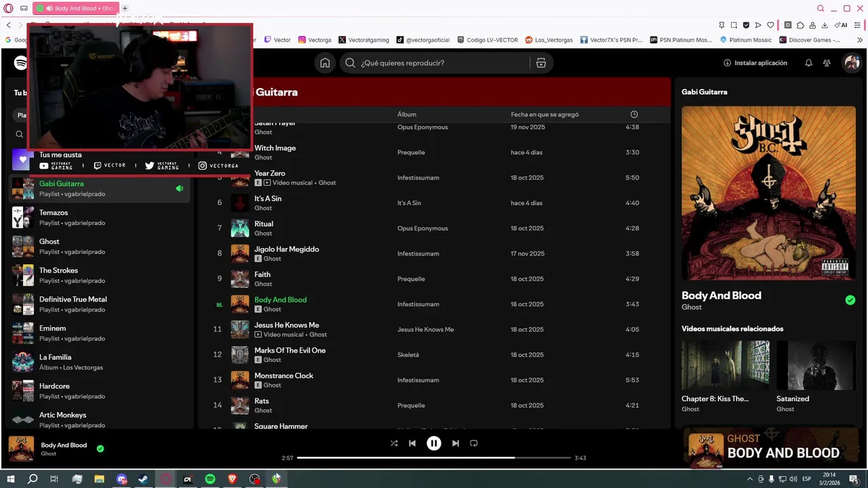The width and height of the screenshot is (868, 488).
Task: Open Windows Start menu
Action: tap(10, 479)
